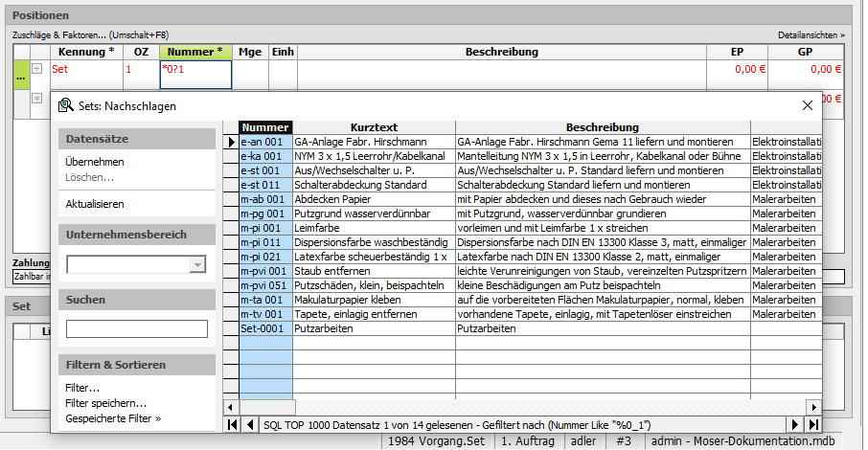Expand the Set position row
Viewport: 868px width, 450px height.
(37, 69)
